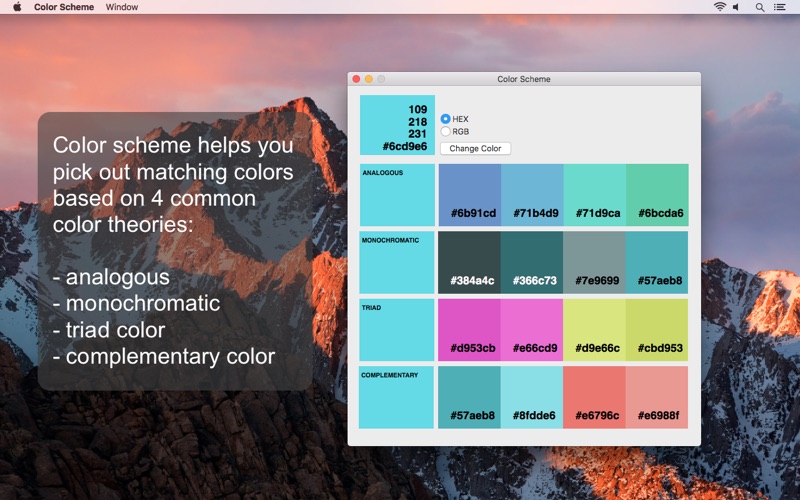The height and width of the screenshot is (500, 800).
Task: Click the main color swatch #6cd9e6
Action: 397,124
